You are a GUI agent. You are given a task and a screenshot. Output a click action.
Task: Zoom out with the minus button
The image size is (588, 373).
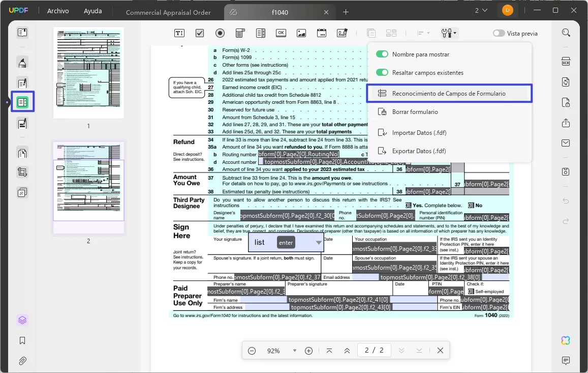pyautogui.click(x=252, y=351)
